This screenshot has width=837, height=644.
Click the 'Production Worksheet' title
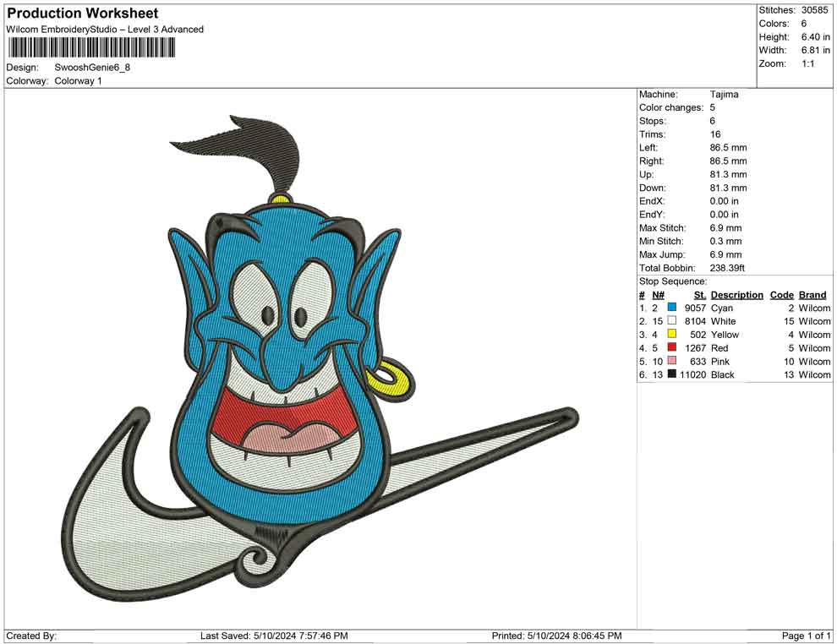point(83,14)
